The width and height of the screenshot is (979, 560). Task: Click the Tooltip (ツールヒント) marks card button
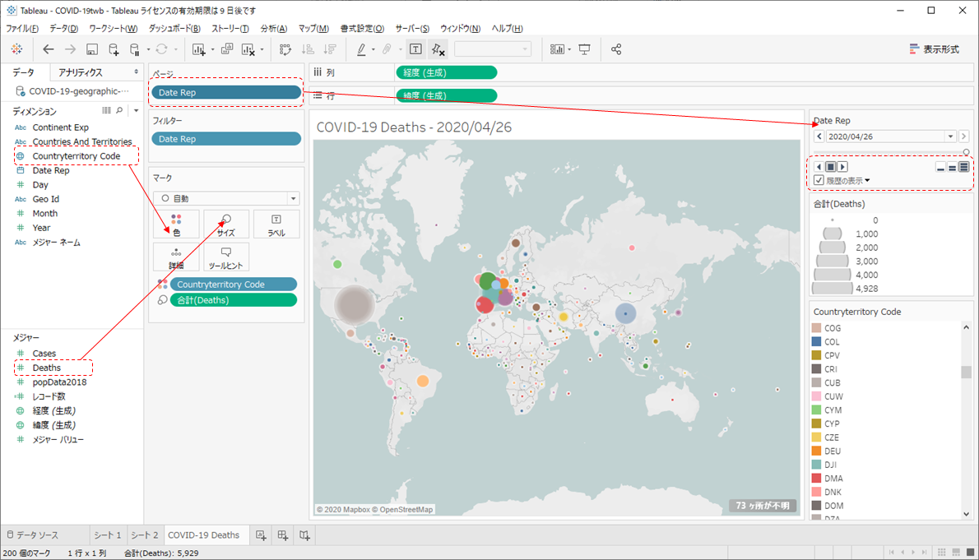tap(226, 257)
